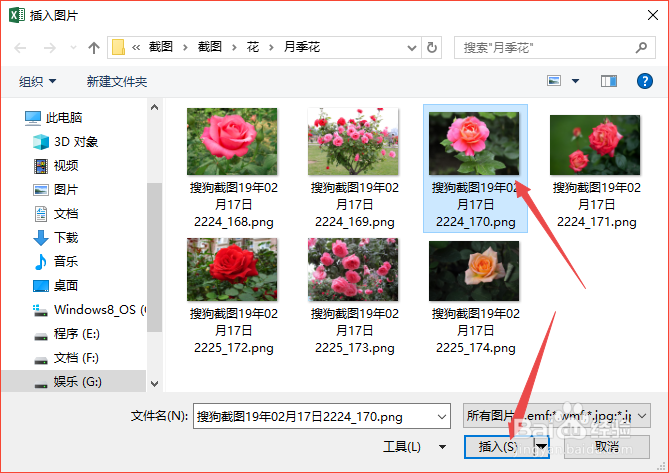This screenshot has height=473, width=669.
Task: Click the Back navigation arrow
Action: coord(20,47)
